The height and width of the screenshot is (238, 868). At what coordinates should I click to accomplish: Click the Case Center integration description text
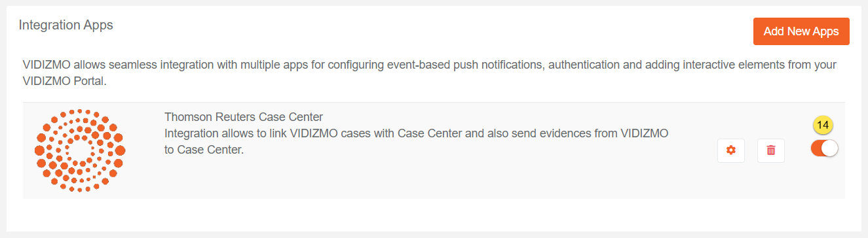(417, 142)
